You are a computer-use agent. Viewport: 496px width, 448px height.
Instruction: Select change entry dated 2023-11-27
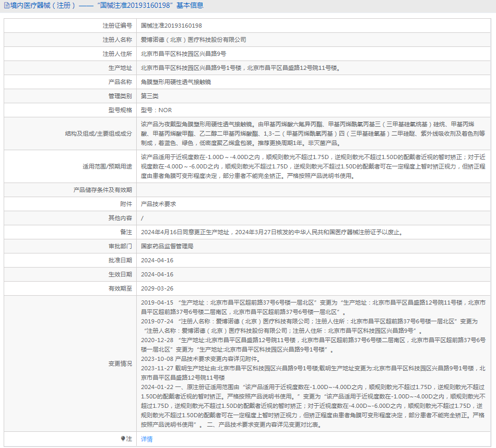coord(313,373)
